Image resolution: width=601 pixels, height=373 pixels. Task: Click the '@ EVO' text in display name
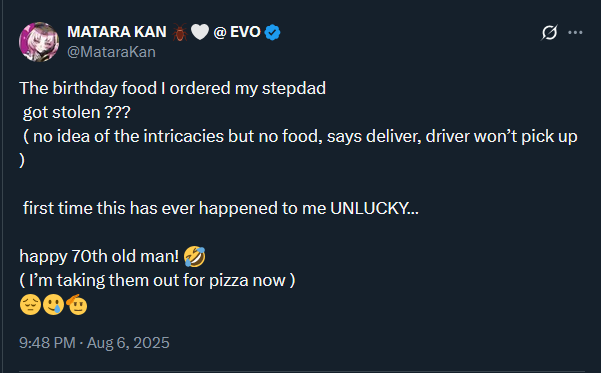(237, 32)
